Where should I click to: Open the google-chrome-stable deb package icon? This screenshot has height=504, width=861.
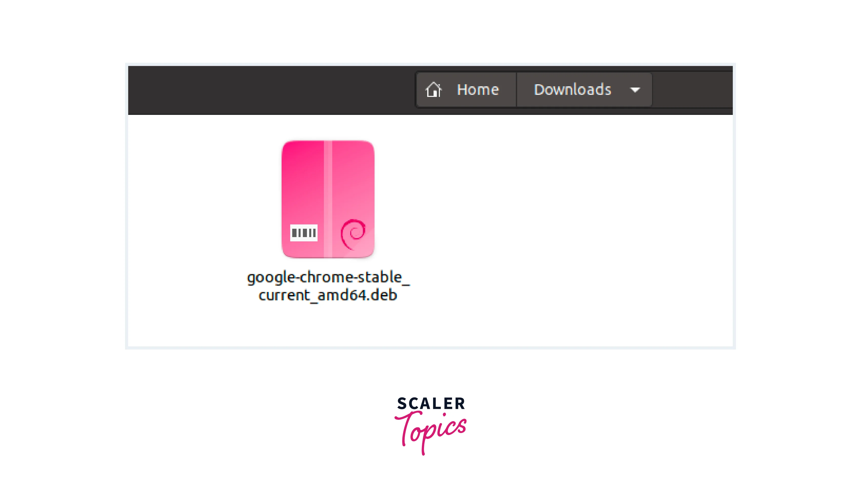tap(328, 199)
